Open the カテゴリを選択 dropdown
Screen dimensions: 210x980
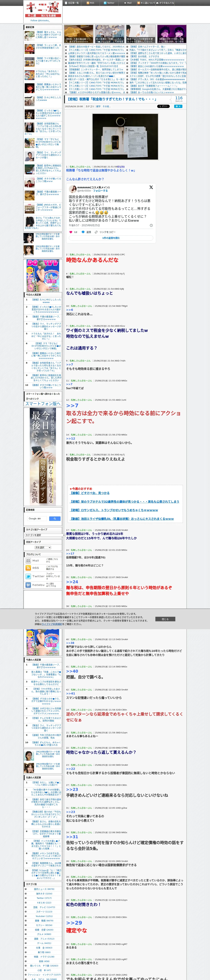pos(45,535)
